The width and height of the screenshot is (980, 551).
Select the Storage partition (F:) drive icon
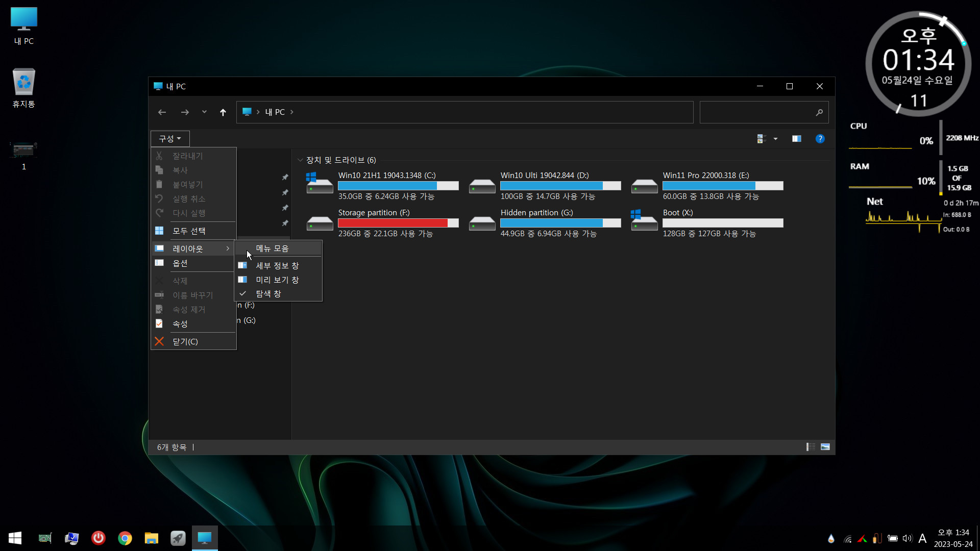(x=320, y=223)
